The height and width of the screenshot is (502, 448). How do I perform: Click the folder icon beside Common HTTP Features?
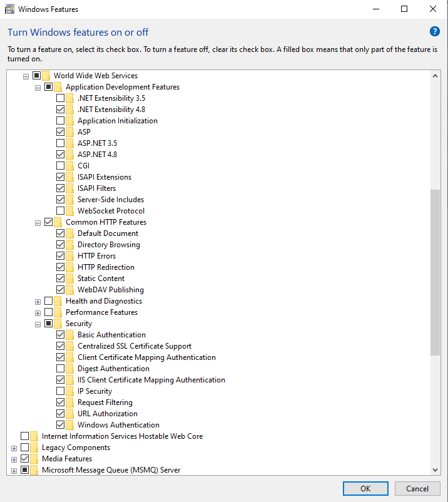pyautogui.click(x=58, y=222)
